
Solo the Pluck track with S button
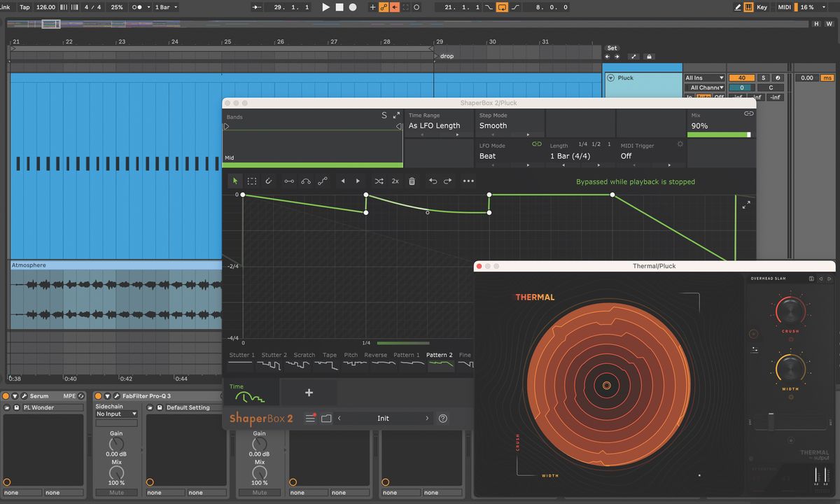coord(763,78)
